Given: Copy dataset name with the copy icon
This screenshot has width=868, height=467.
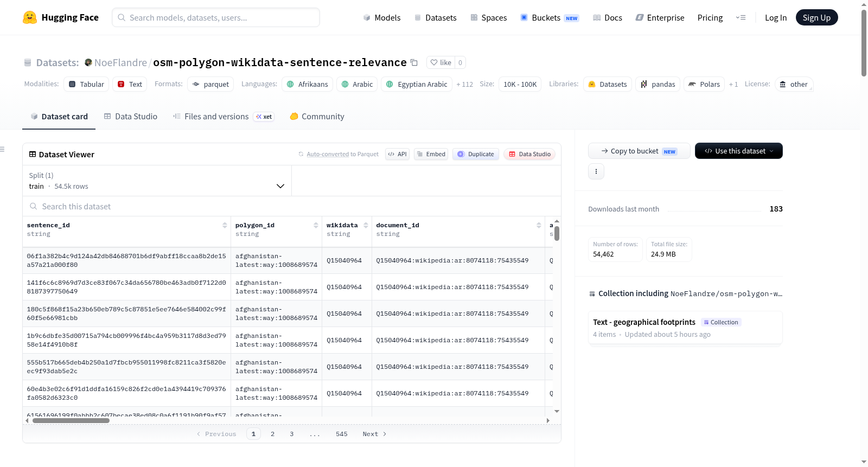Looking at the screenshot, I should [x=414, y=62].
